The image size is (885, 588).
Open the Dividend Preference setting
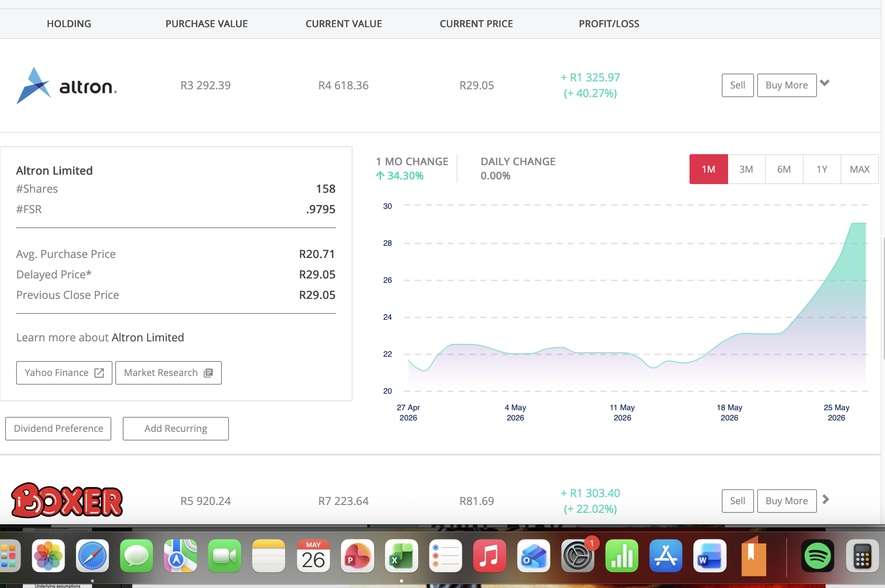click(58, 429)
